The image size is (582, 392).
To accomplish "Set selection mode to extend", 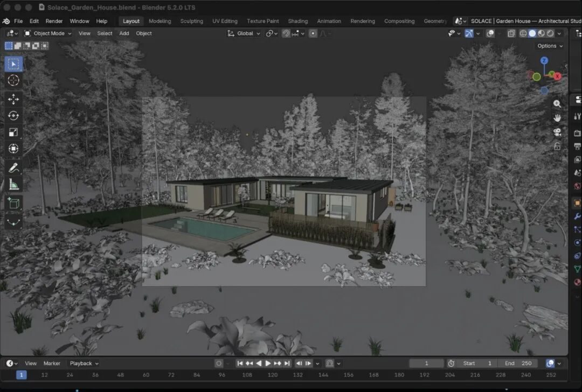I will point(17,46).
